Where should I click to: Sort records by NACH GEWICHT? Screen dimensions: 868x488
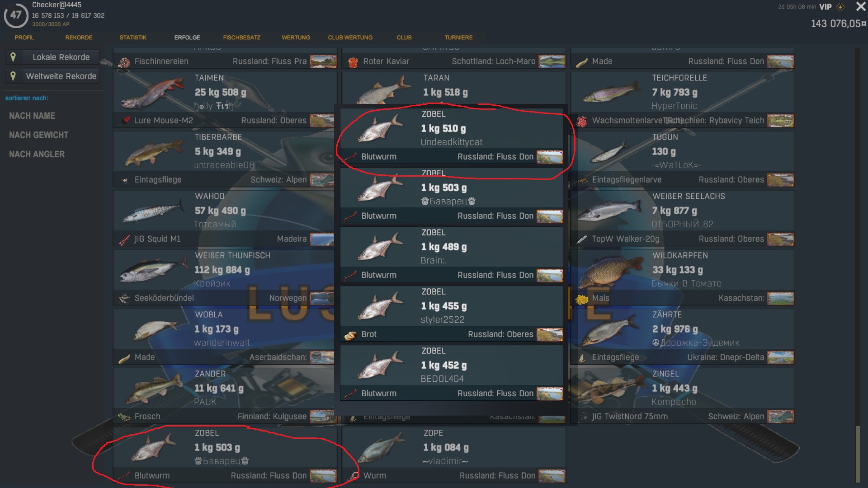tap(38, 135)
